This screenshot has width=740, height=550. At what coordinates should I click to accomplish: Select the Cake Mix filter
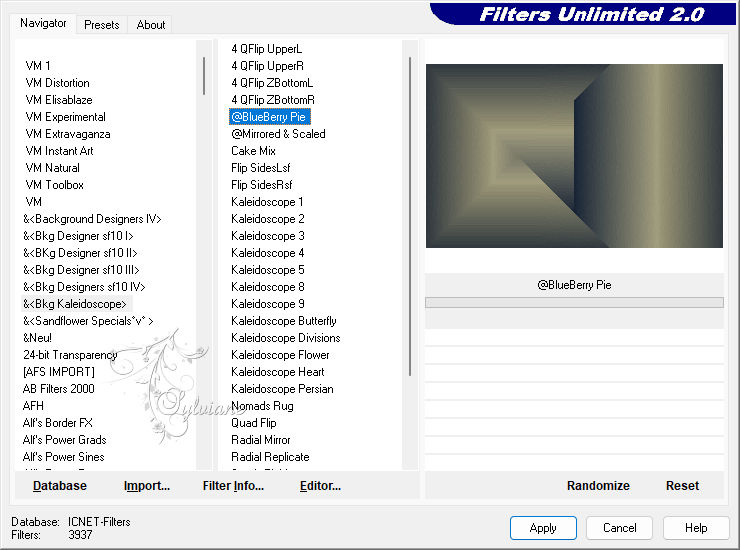pyautogui.click(x=253, y=151)
